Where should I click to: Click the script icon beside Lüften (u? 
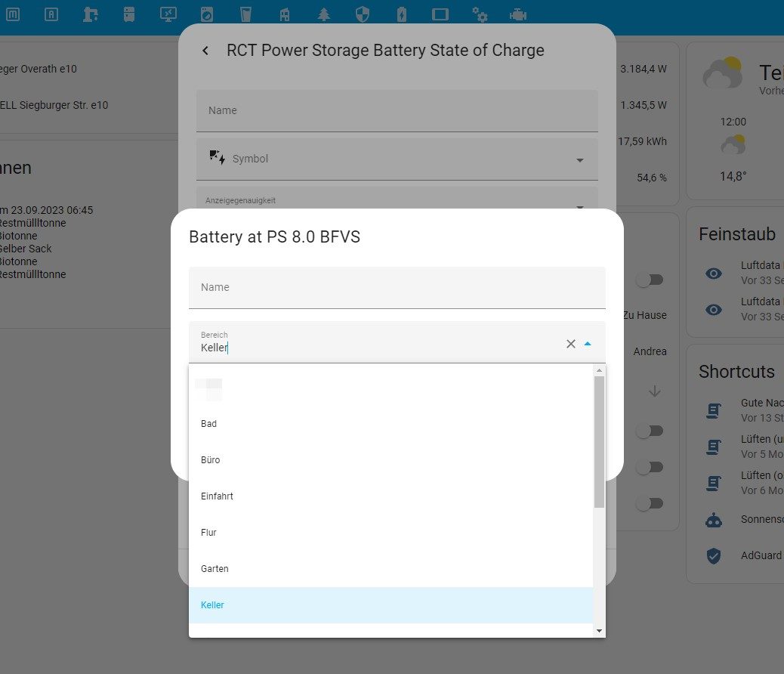tap(714, 447)
